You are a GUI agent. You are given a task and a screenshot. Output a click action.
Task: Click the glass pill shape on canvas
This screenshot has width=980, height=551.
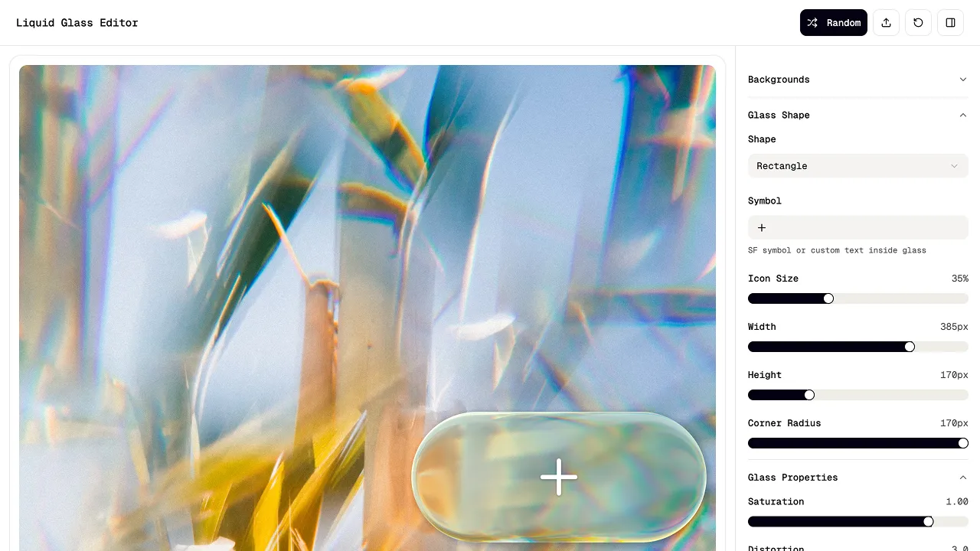point(559,477)
